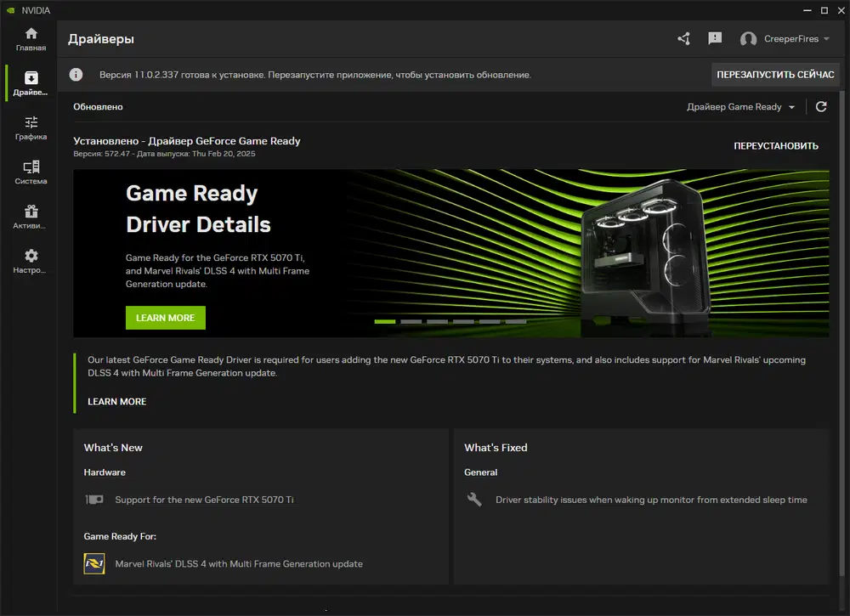
Task: Click "Marvel Rivals' DLSS 4" update text
Action: pos(239,564)
